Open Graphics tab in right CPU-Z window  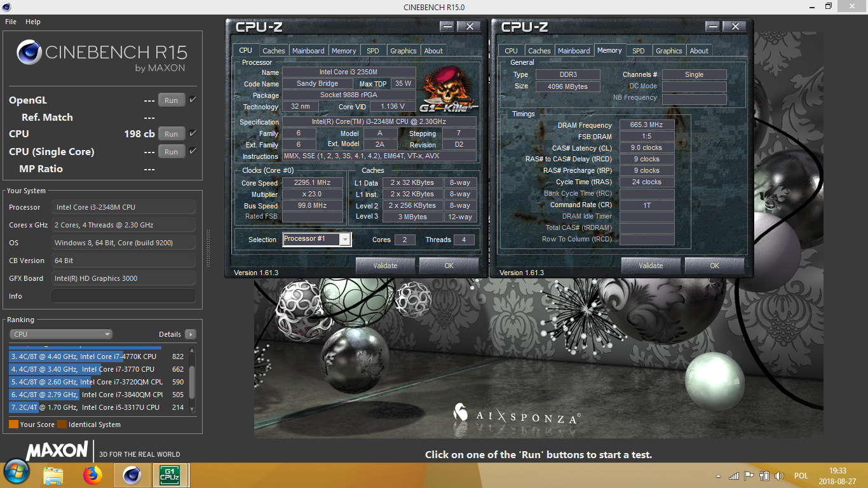[669, 51]
